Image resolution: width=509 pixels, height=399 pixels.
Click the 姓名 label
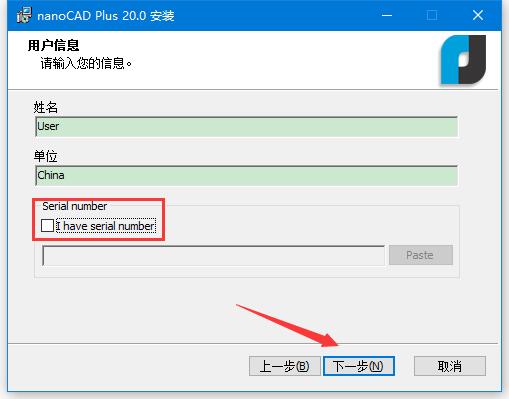coord(46,107)
